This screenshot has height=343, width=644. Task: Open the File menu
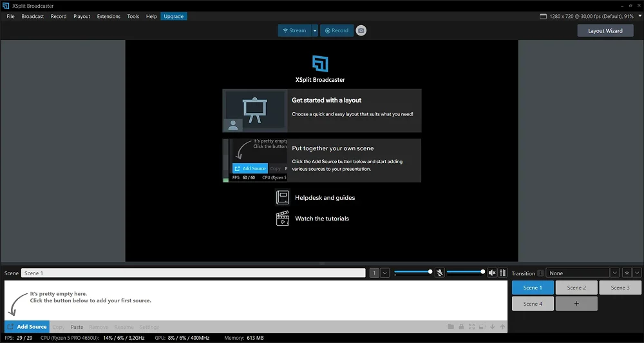(x=11, y=17)
